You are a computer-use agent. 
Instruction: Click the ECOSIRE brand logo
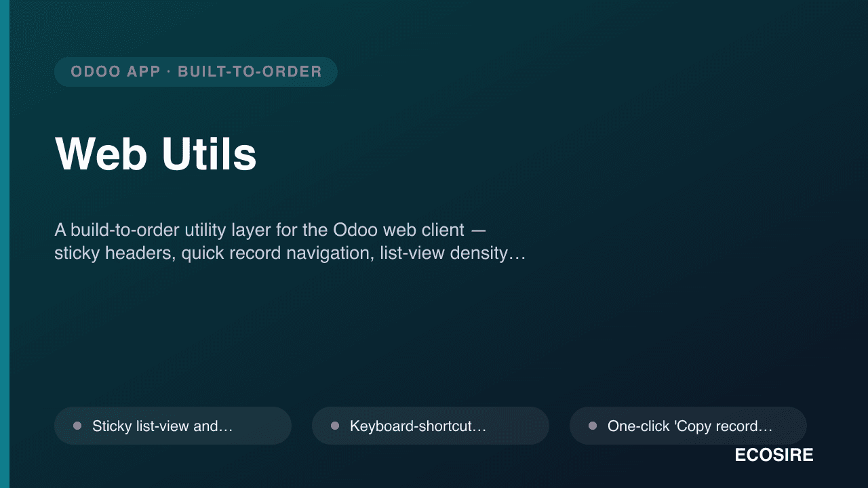pyautogui.click(x=774, y=455)
